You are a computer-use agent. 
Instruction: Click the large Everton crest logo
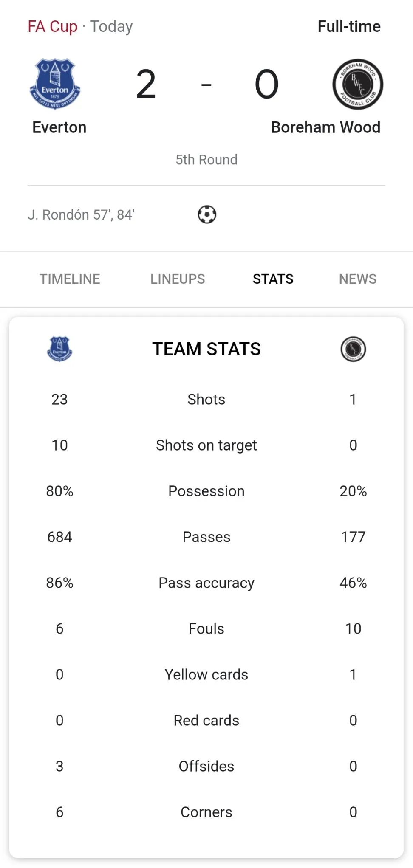[x=55, y=84]
